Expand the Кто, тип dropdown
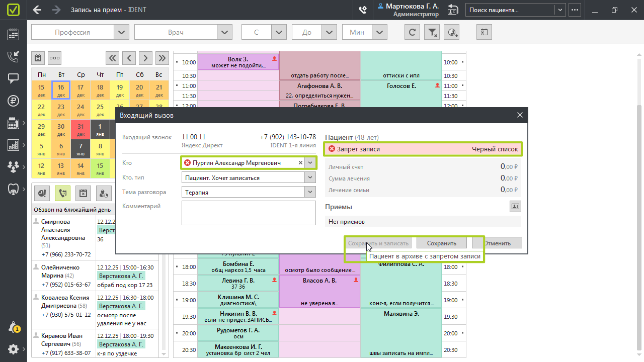This screenshot has width=644, height=362. click(x=310, y=177)
